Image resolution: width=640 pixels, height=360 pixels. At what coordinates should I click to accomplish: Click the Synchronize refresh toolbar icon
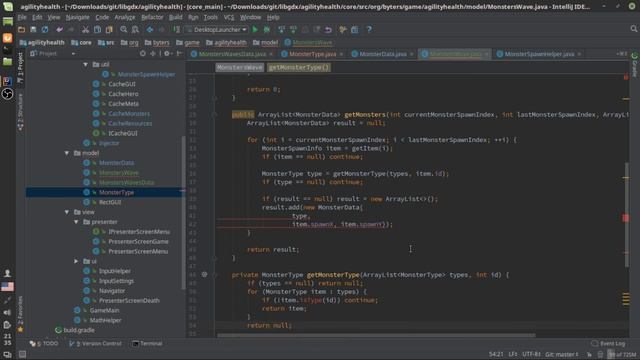pyautogui.click(x=45, y=29)
